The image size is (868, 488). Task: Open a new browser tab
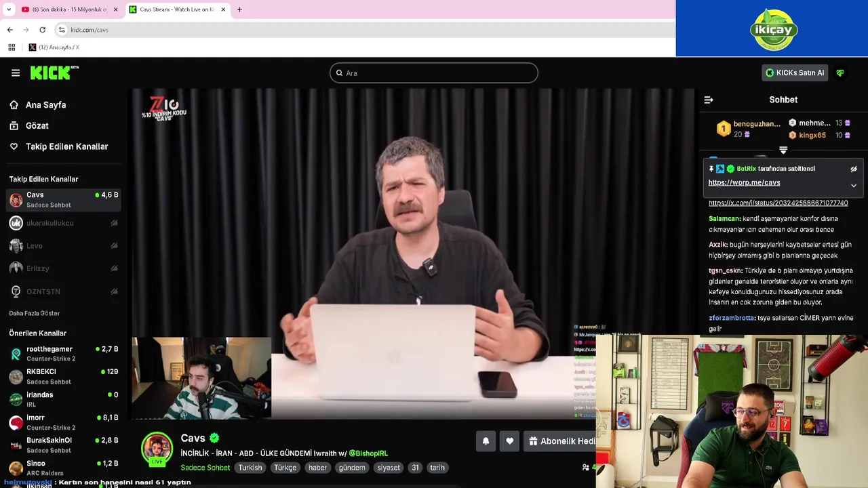tap(239, 9)
